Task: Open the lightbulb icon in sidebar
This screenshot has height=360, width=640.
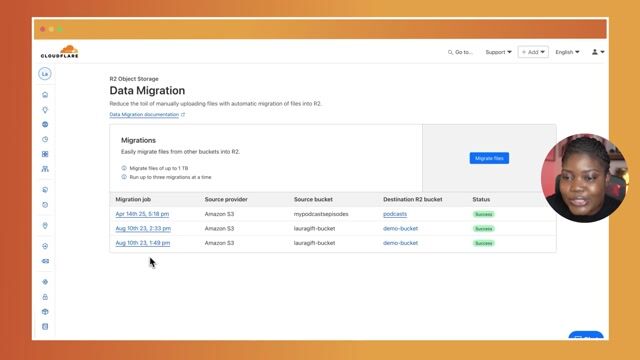Action: [x=45, y=110]
